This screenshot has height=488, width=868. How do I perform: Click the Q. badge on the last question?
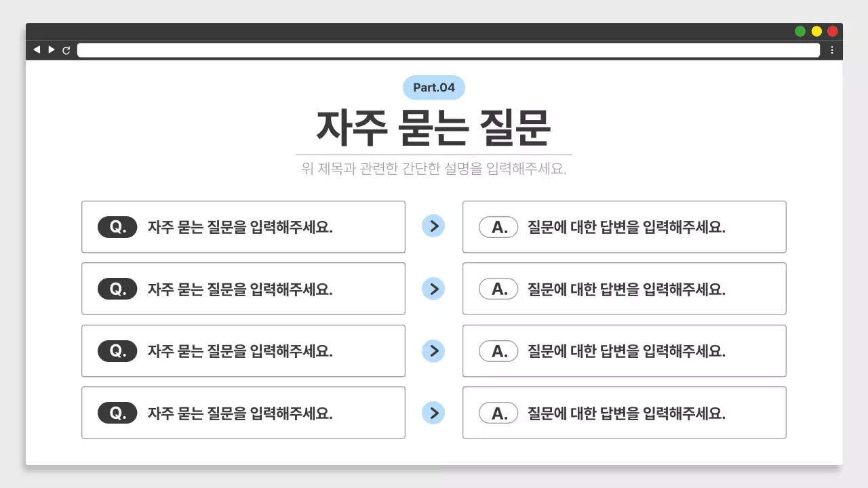pos(117,412)
